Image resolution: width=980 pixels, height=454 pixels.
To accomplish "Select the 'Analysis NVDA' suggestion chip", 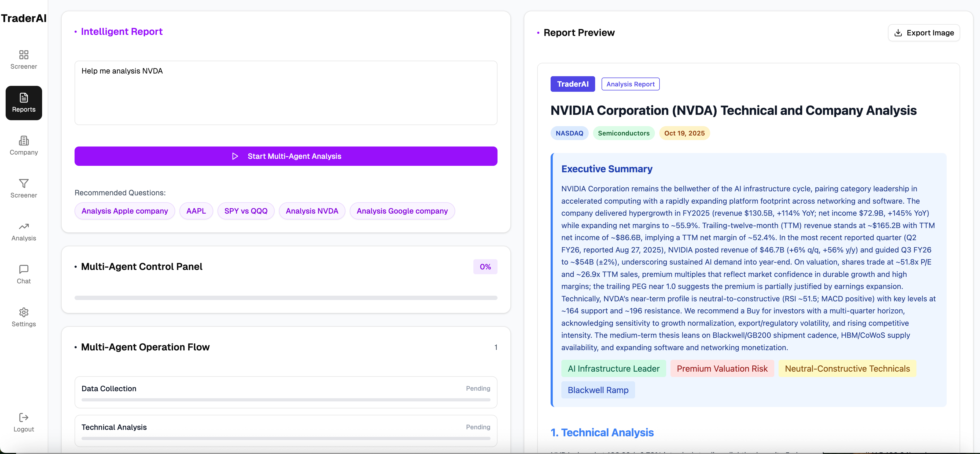I will tap(312, 211).
